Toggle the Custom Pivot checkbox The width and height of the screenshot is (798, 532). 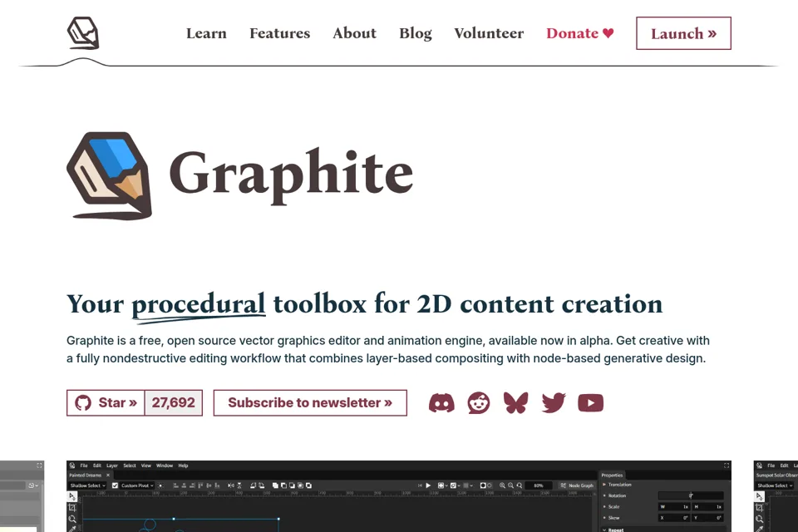(115, 485)
